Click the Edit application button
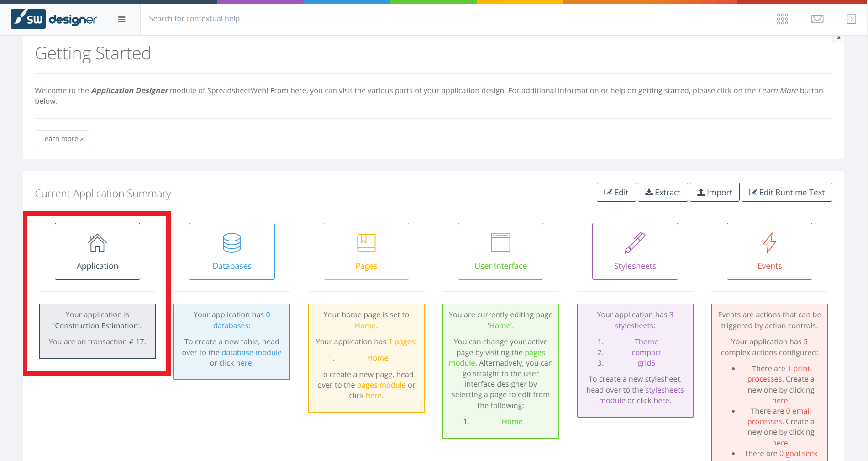The image size is (868, 461). coord(616,192)
